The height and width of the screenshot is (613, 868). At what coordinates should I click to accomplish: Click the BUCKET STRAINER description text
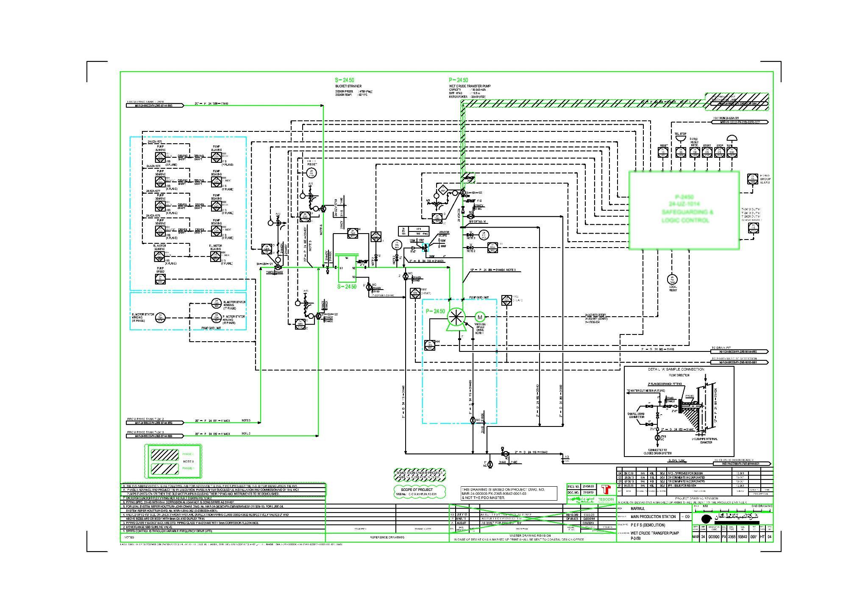click(x=348, y=86)
